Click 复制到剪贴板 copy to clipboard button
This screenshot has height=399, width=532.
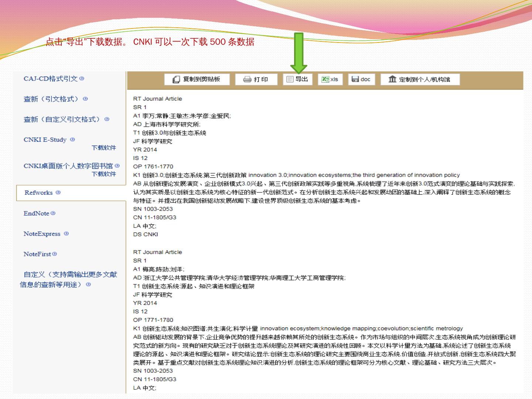pos(197,79)
